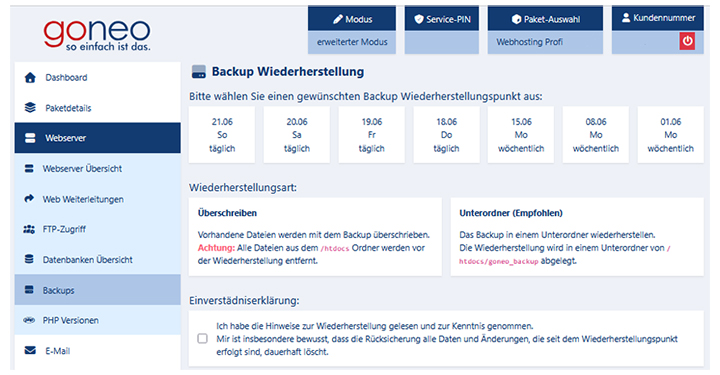Viewport: 720px width, 375px height.
Task: Click the erweiterter Modus label
Action: pyautogui.click(x=352, y=42)
